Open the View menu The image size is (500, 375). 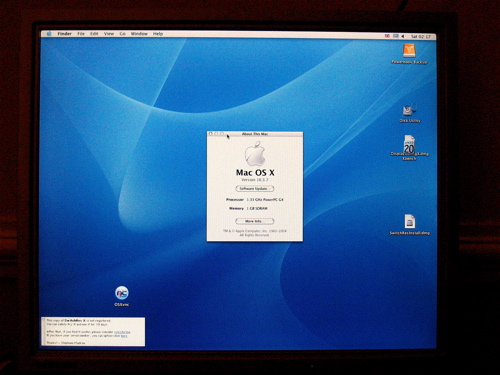(109, 34)
